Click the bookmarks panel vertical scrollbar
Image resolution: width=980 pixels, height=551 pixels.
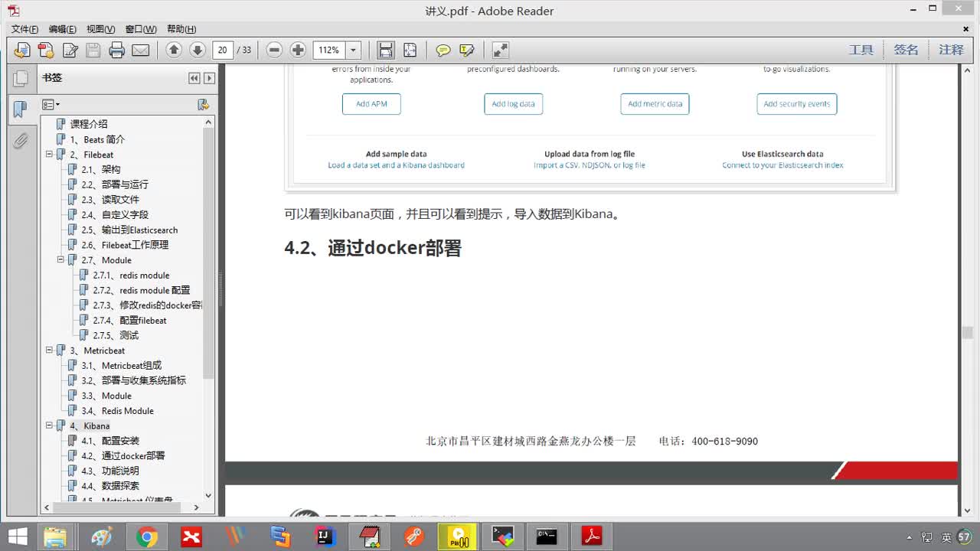coord(208,253)
